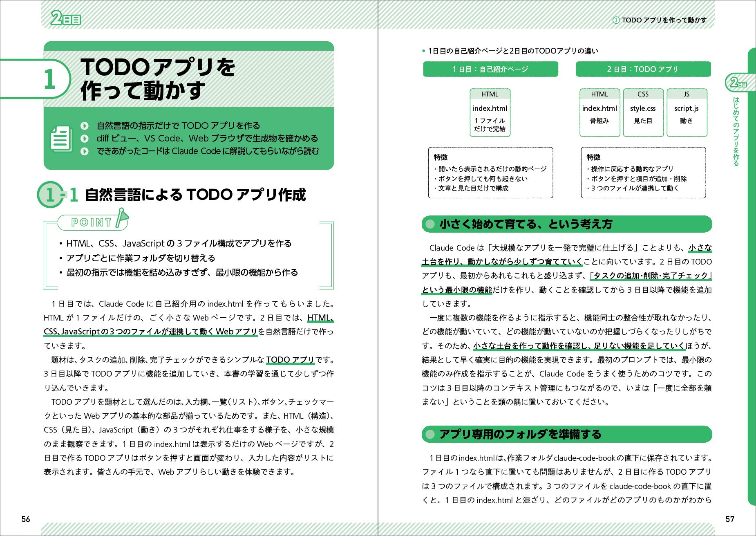The height and width of the screenshot is (536, 756).
Task: Click the page number 57
Action: [x=730, y=519]
